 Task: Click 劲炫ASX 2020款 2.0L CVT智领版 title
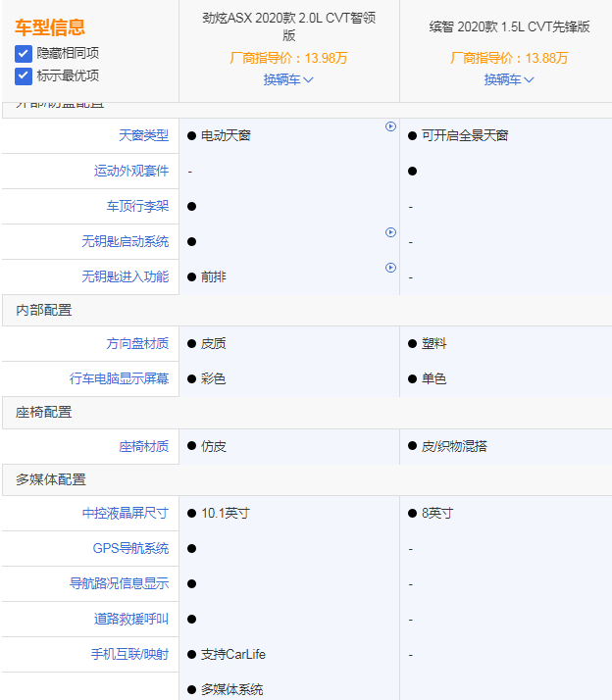(288, 26)
